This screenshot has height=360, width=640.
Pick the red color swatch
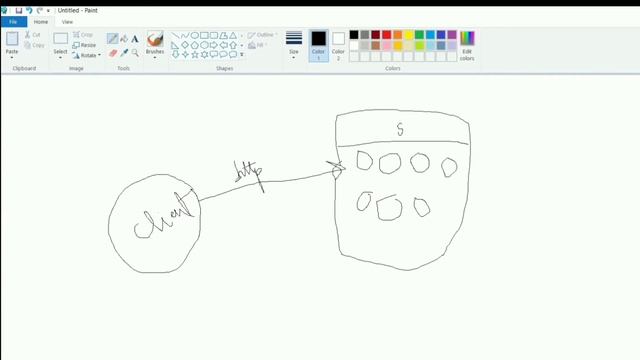387,35
